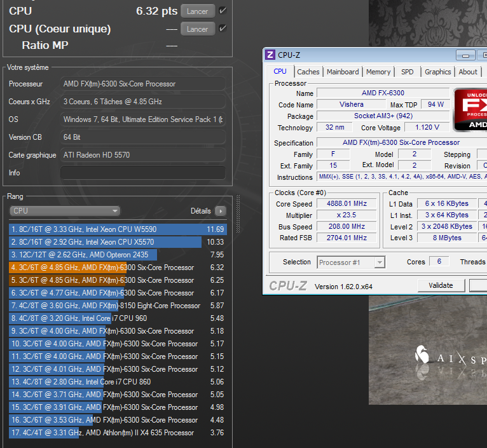This screenshot has width=487, height=448.
Task: Switch to the Caches tab
Action: click(x=308, y=72)
